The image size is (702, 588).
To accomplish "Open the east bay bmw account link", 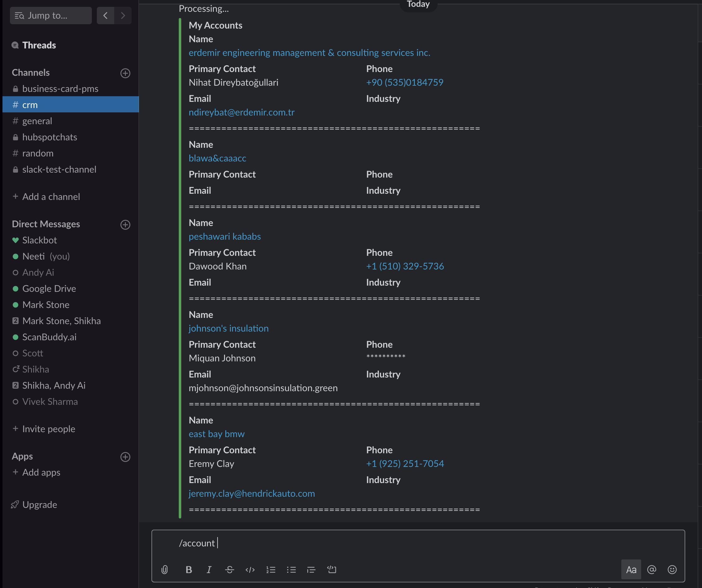I will pos(216,434).
